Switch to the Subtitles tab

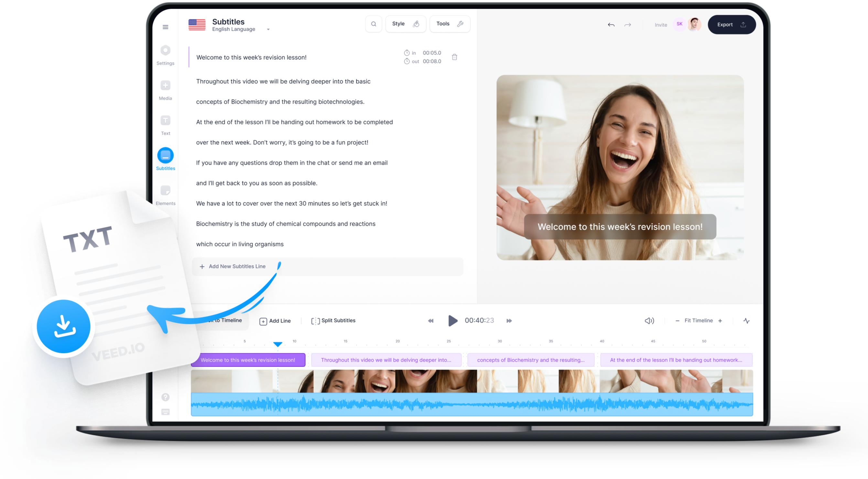(165, 158)
